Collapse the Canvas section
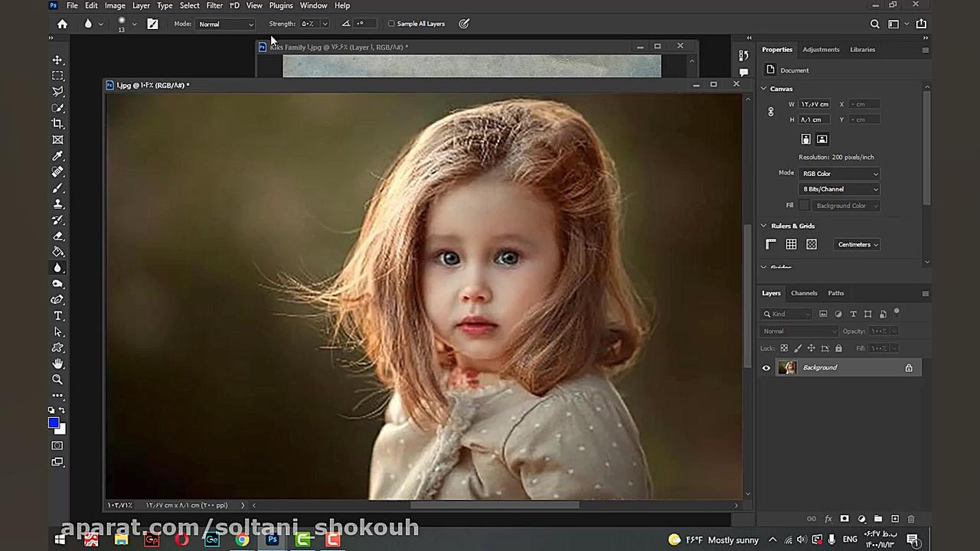 pyautogui.click(x=763, y=89)
